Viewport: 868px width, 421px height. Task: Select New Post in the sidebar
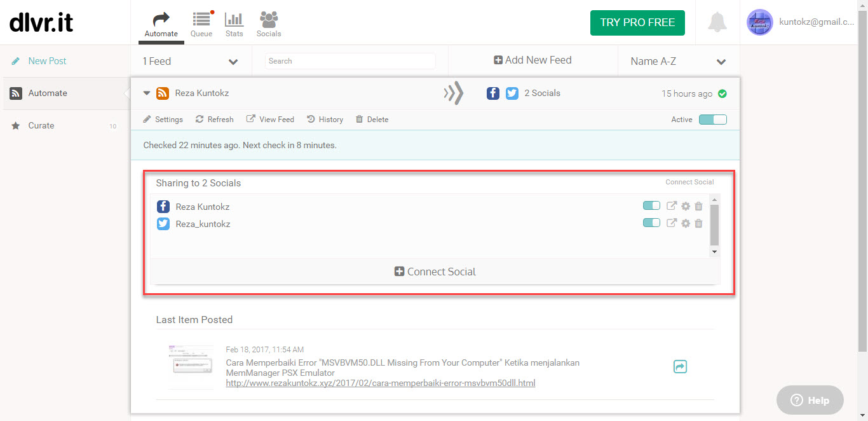tap(47, 61)
